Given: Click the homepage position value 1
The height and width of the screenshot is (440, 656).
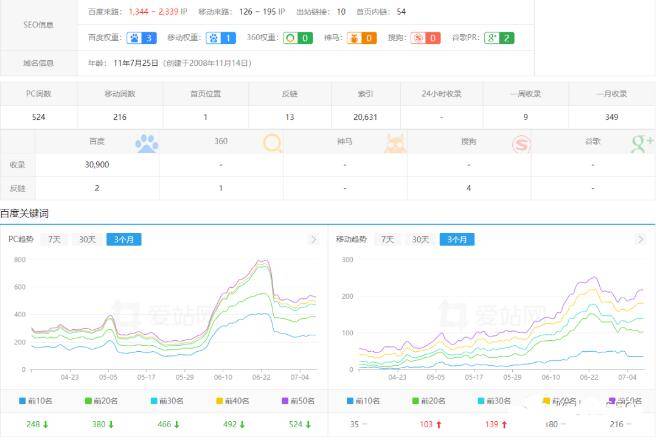Looking at the screenshot, I should (205, 117).
